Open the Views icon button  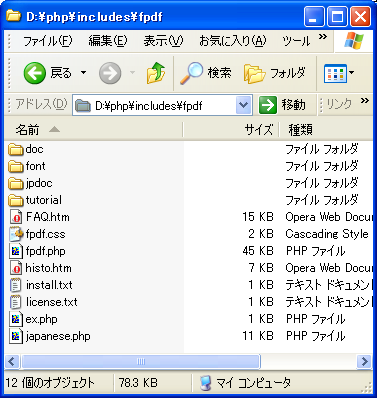coord(335,73)
